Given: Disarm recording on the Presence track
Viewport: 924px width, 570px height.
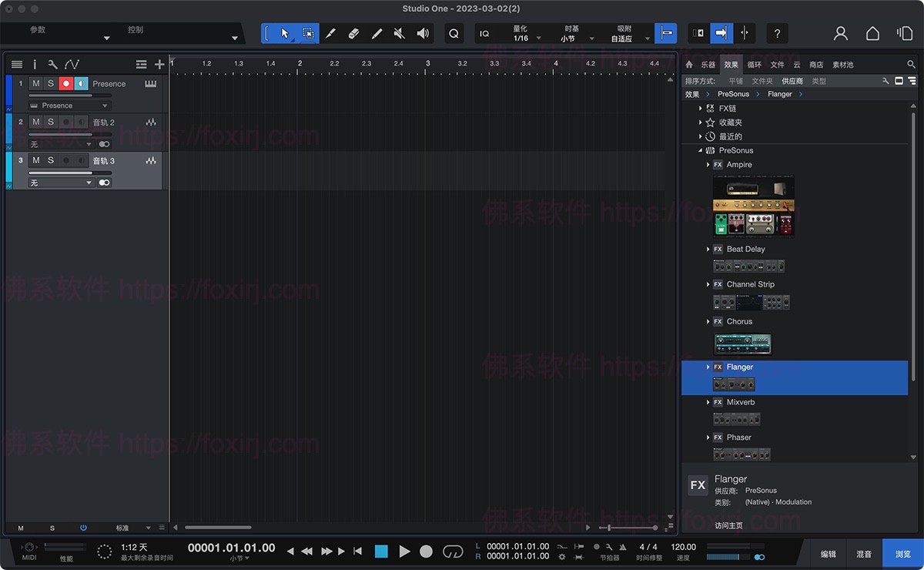Looking at the screenshot, I should (65, 83).
